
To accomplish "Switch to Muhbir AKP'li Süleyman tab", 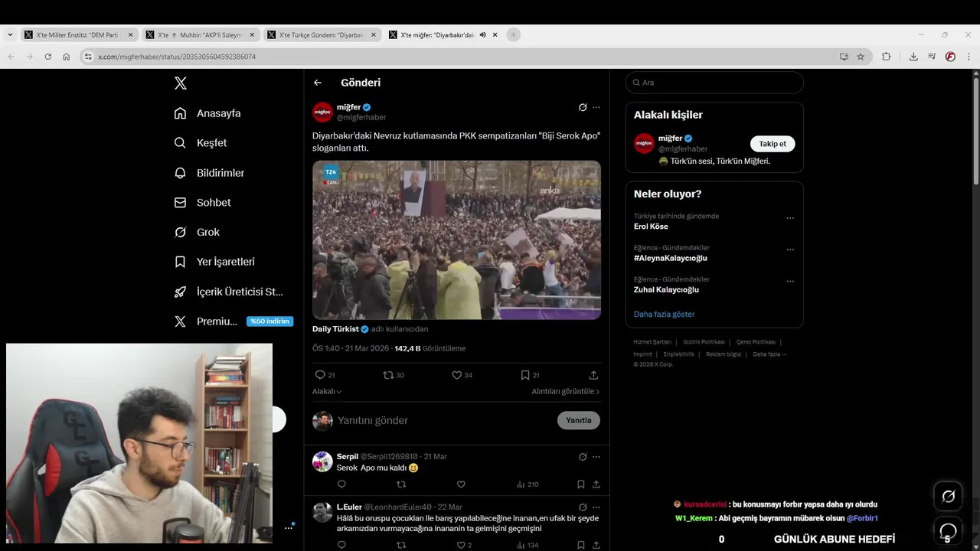I will pyautogui.click(x=201, y=34).
